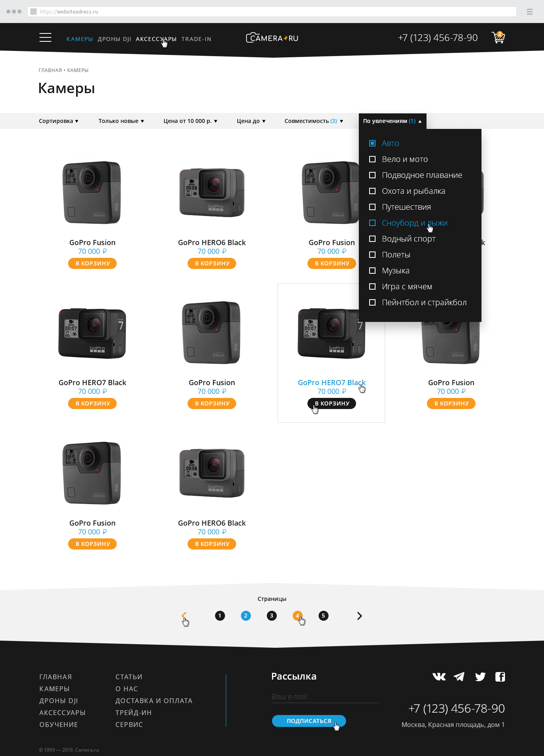Open the browser menu icon
544x756 pixels.
pos(530,12)
